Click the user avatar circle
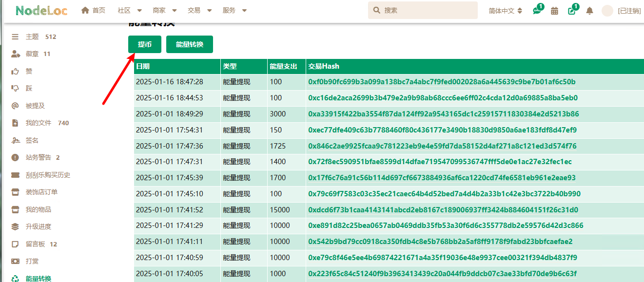644x282 pixels. pos(607,11)
